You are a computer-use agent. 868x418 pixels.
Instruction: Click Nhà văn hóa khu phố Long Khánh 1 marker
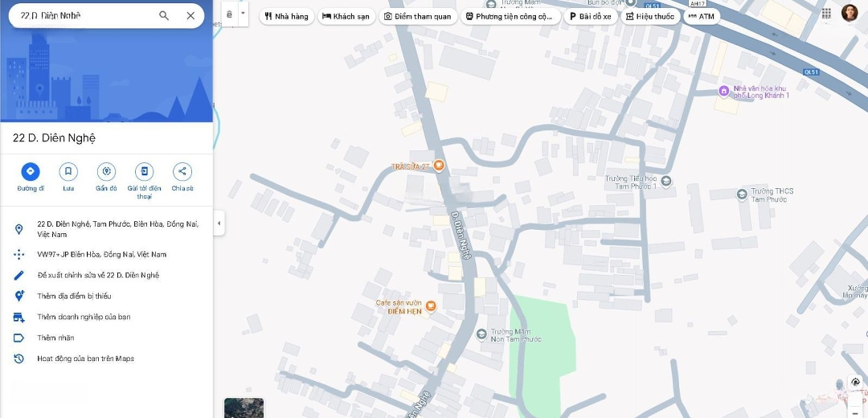(723, 91)
